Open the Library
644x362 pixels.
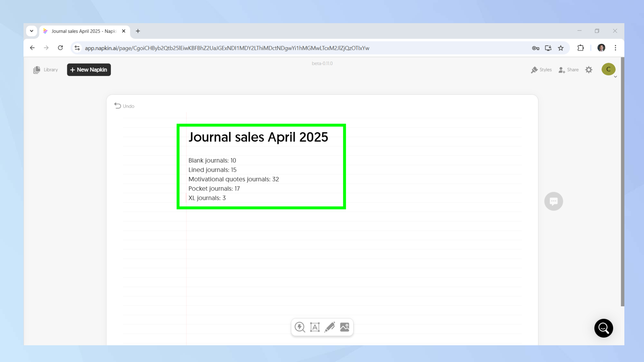pyautogui.click(x=46, y=70)
